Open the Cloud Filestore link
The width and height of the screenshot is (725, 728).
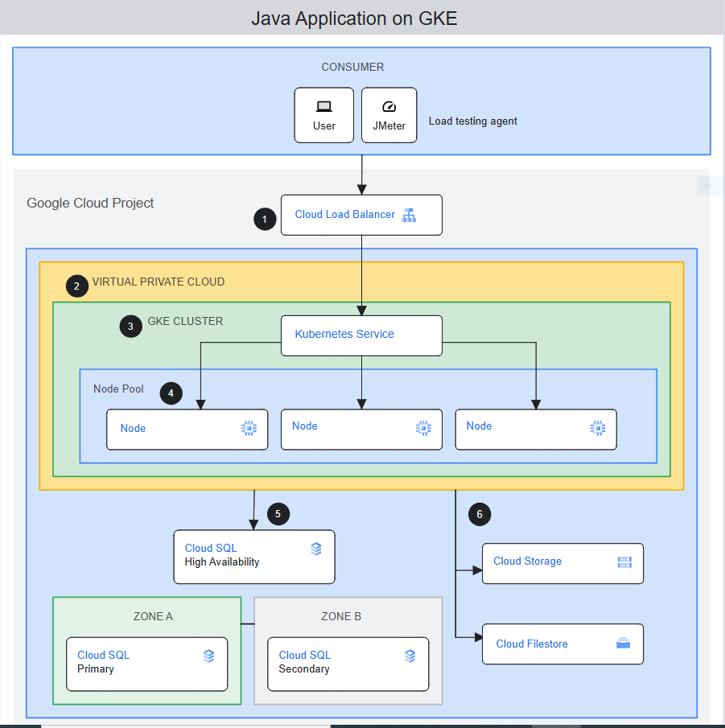click(532, 644)
